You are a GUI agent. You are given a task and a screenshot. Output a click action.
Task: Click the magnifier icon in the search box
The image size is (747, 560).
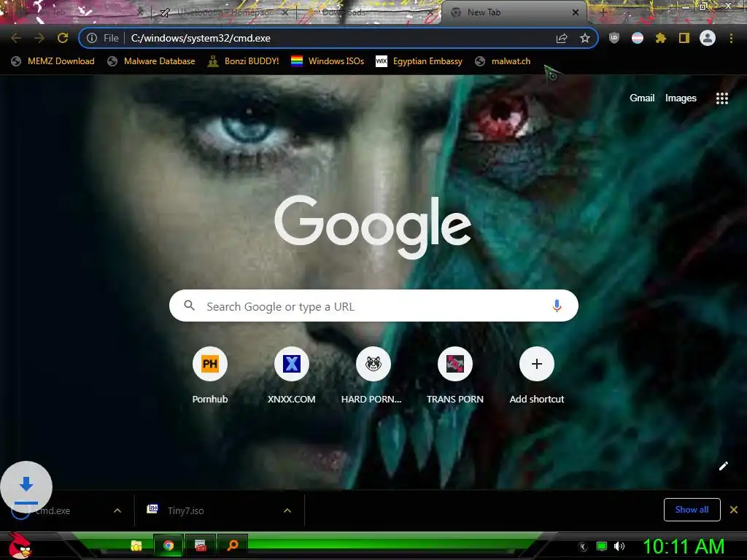click(189, 306)
